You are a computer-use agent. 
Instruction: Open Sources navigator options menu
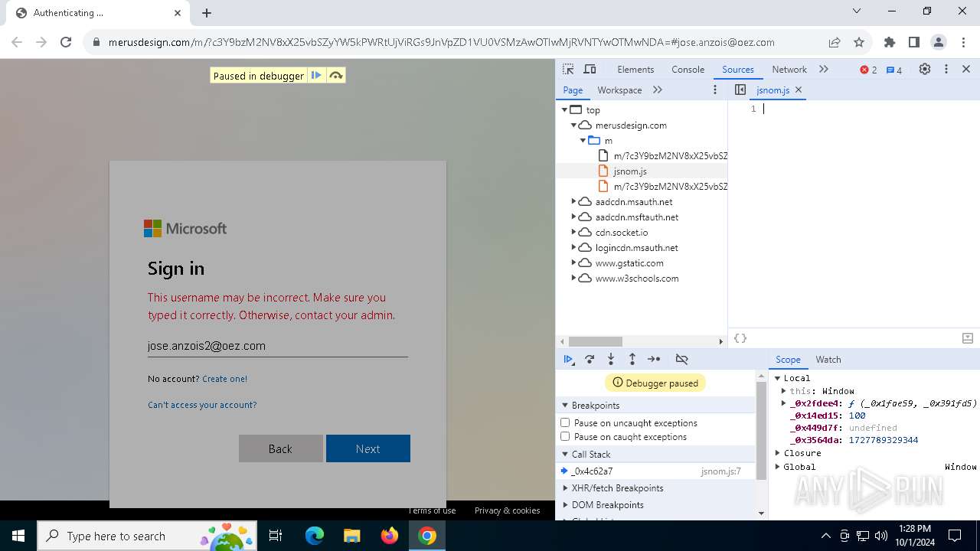pyautogui.click(x=715, y=90)
